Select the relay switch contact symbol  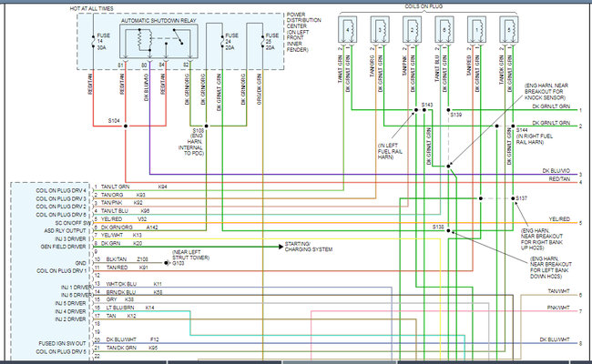click(x=178, y=36)
